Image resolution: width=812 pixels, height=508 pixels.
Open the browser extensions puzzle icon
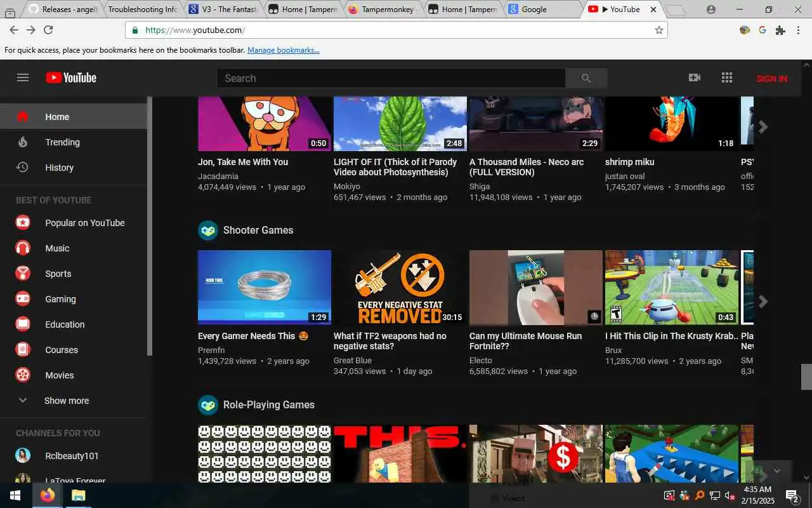(x=780, y=30)
